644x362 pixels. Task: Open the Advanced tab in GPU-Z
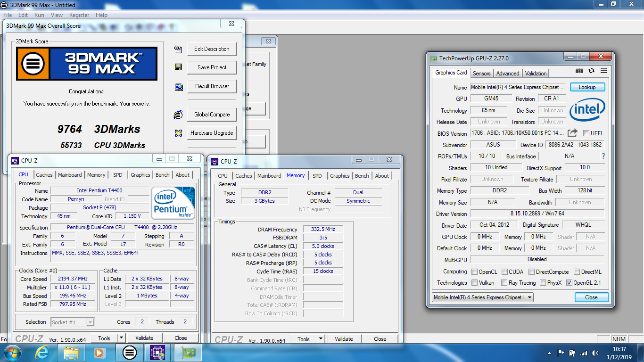tap(508, 74)
